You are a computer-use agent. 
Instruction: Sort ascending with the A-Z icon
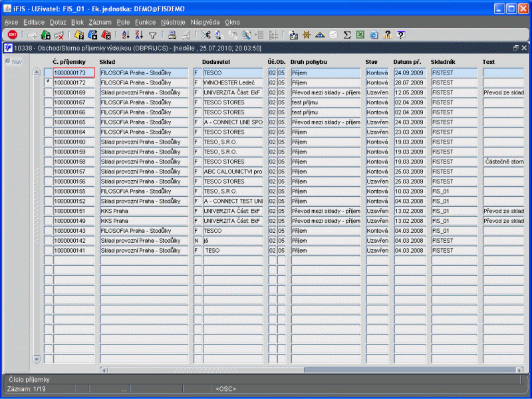(x=126, y=35)
